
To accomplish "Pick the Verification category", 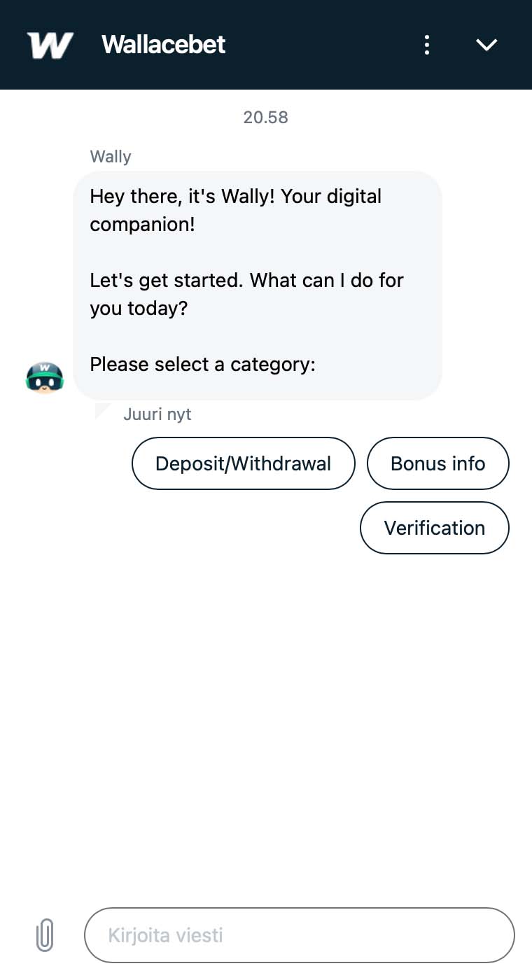I will (x=434, y=528).
